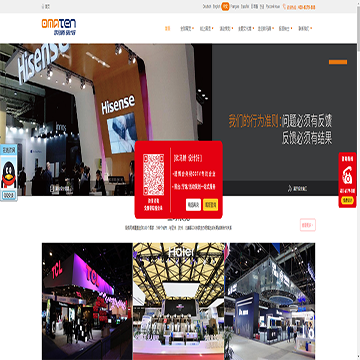Viewport: 360px width, 360px height.
Task: Click the QQ widget blue header label
Action: tap(9, 150)
